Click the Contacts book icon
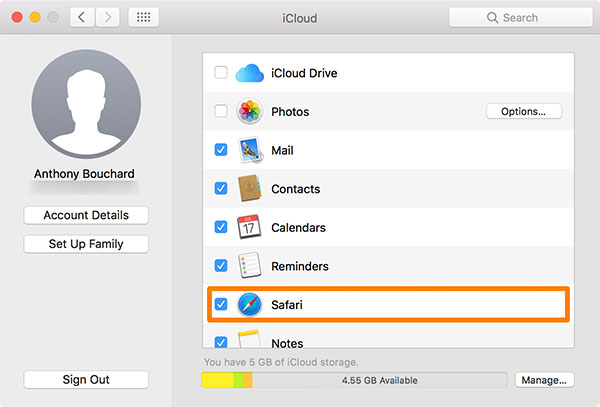600x407 pixels. pyautogui.click(x=249, y=189)
